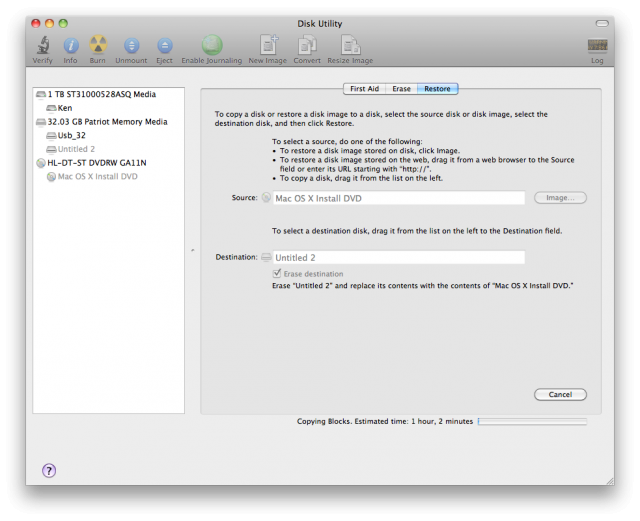This screenshot has width=640, height=521.
Task: Toggle the Erase destination checkbox
Action: pos(277,273)
